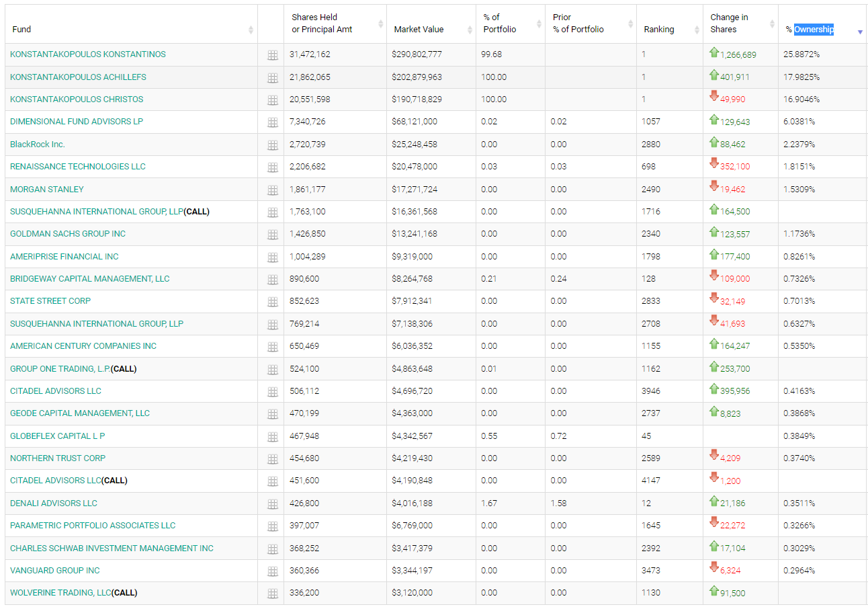Select shares held 336,200
Screen dimensions: 868x609
click(x=304, y=593)
